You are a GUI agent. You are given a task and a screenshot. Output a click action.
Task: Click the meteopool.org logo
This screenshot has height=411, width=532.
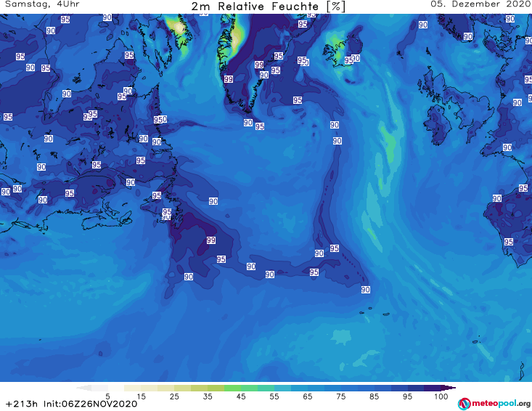point(494,404)
